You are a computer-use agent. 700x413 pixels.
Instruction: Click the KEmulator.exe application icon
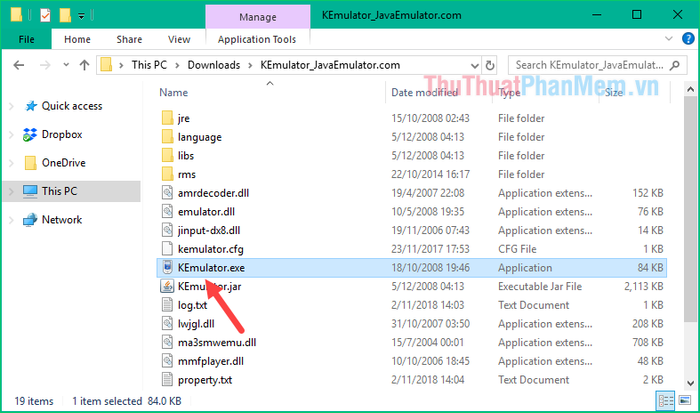[167, 268]
